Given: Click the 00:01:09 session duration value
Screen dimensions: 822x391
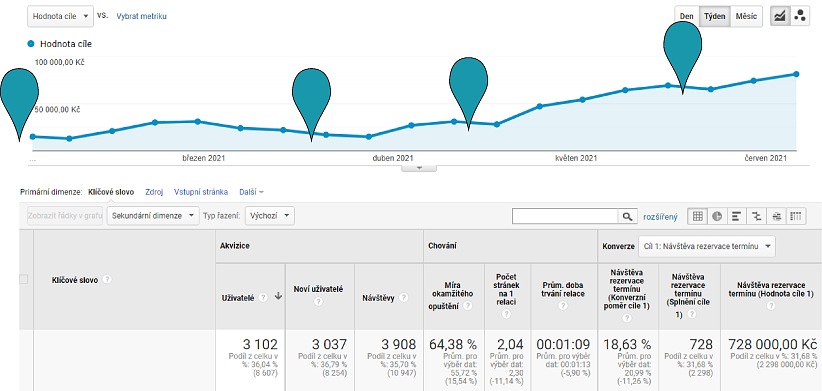Looking at the screenshot, I should 563,344.
